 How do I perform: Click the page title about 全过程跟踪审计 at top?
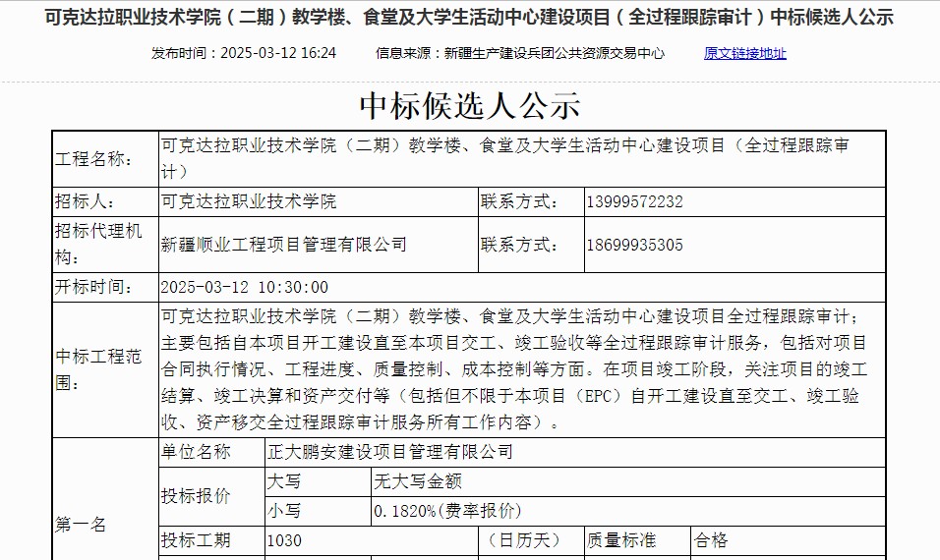(469, 18)
